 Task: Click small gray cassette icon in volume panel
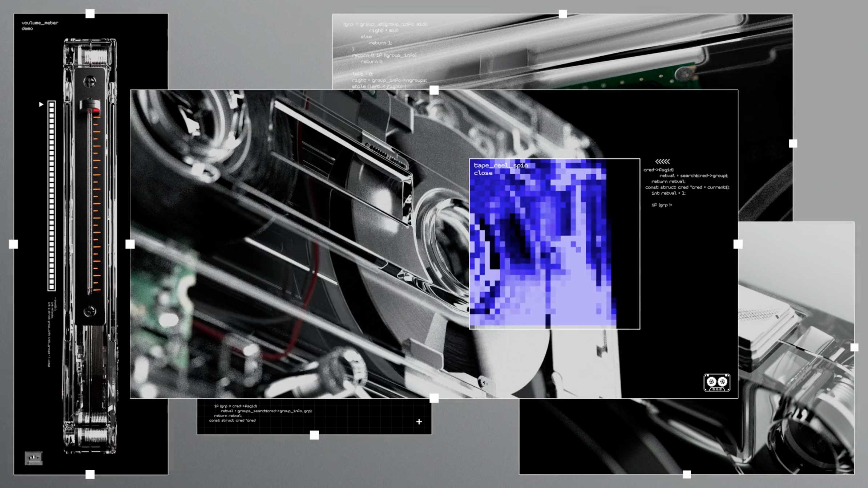tap(33, 458)
